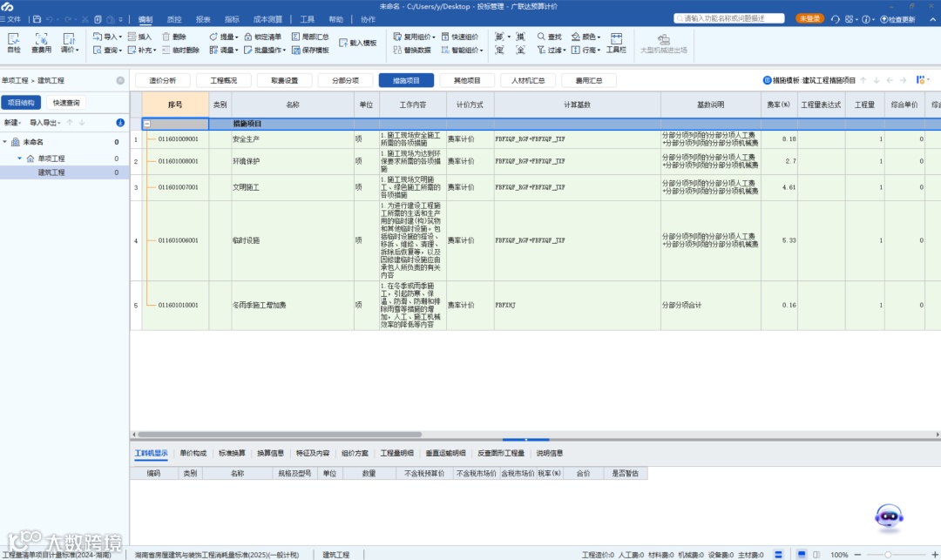Viewport: 941px width, 560px height.
Task: Click the 5.33 rate cell for 临时设施
Action: tap(779, 240)
